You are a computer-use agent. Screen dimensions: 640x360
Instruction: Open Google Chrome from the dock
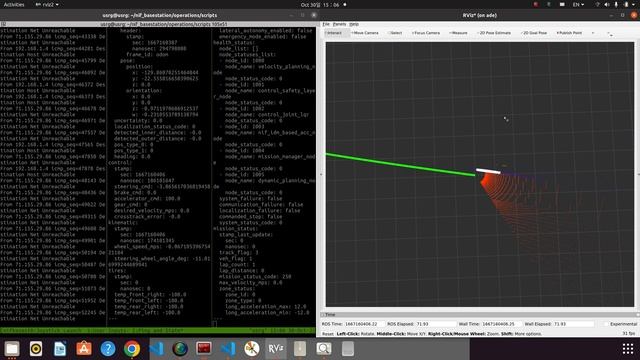click(x=132, y=349)
